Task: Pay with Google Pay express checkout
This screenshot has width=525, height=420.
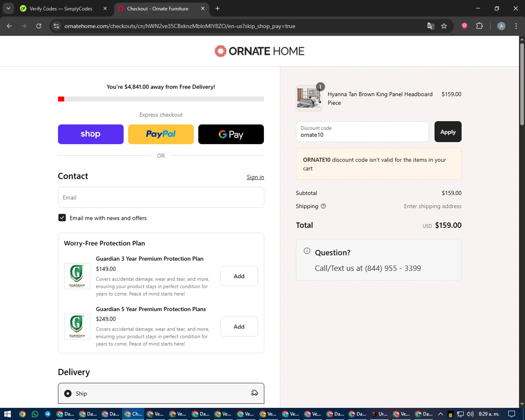Action: tap(231, 134)
